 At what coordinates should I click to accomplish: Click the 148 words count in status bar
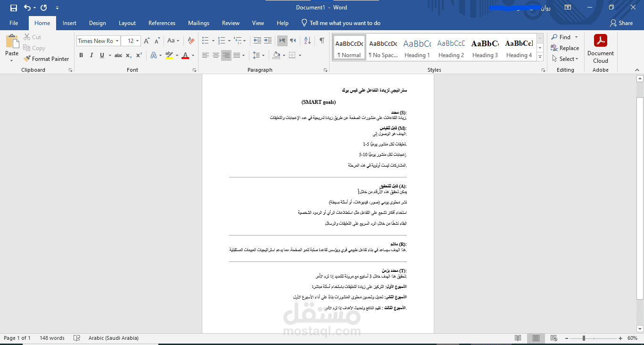tap(52, 338)
